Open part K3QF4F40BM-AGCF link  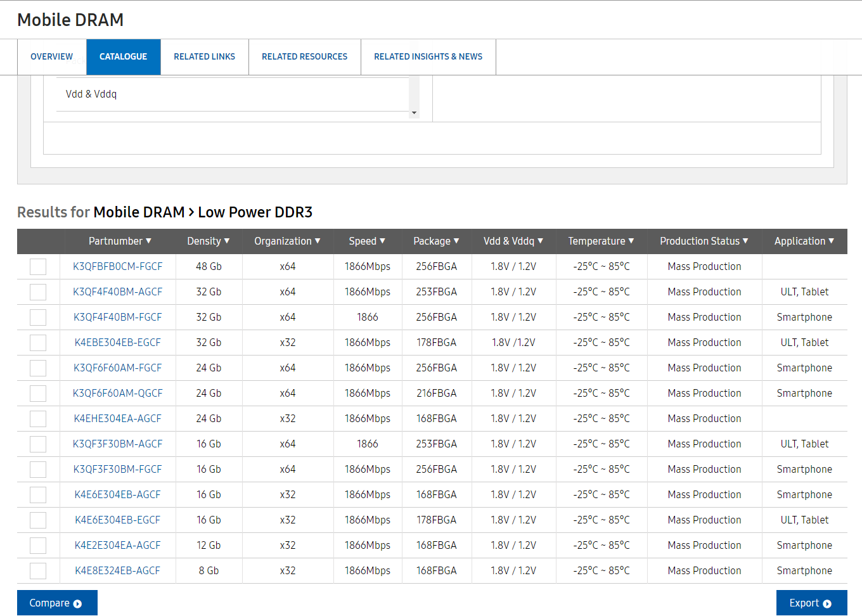(118, 292)
